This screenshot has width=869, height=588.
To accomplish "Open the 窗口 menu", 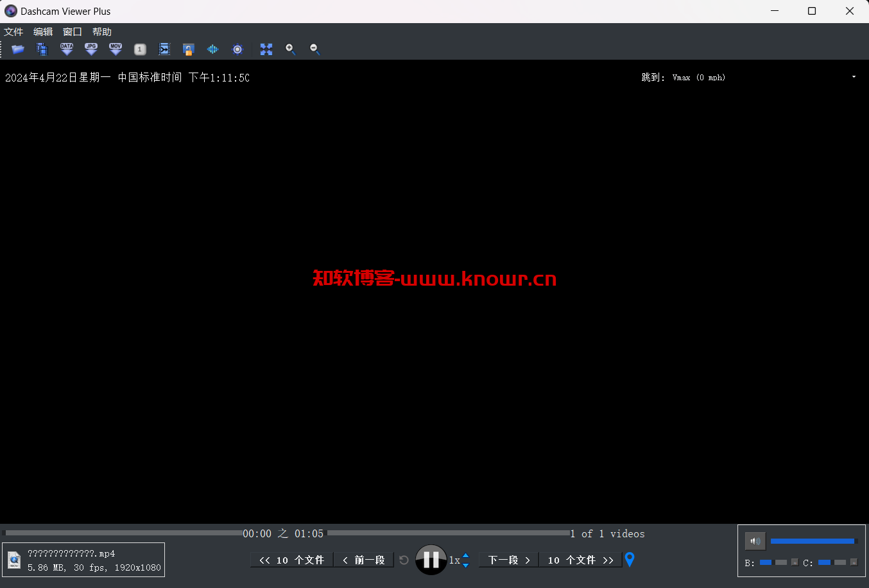I will coord(73,32).
